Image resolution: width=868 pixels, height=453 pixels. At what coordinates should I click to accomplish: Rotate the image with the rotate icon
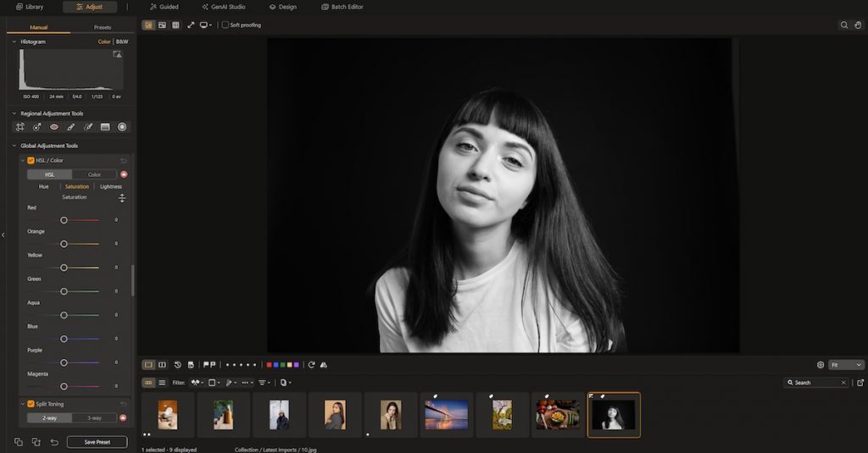pyautogui.click(x=311, y=365)
